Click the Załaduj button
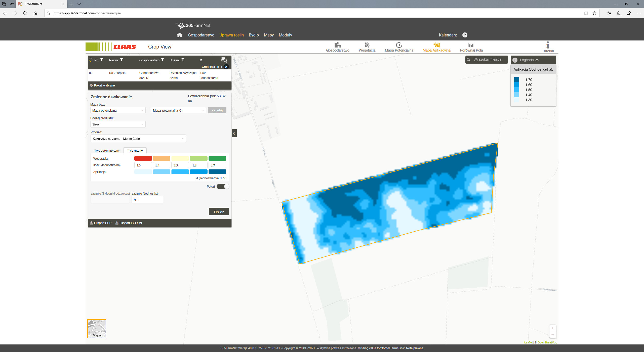The height and width of the screenshot is (352, 644). point(217,110)
